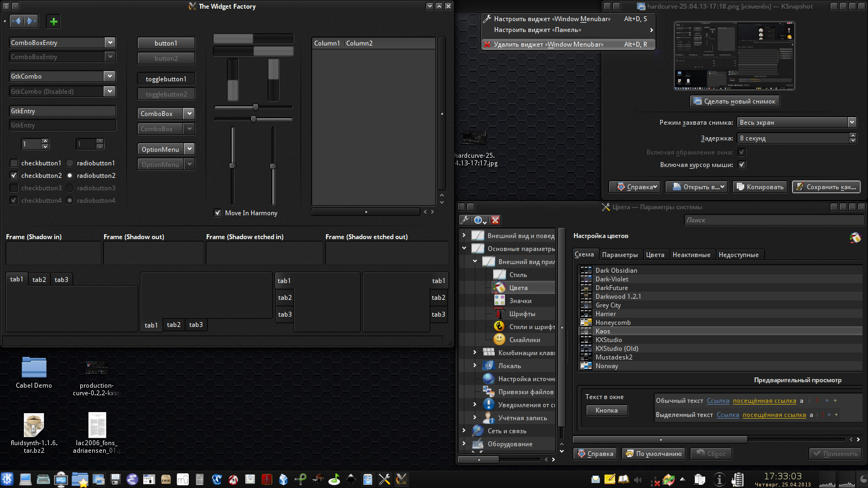Open the calculator from the taskbar
This screenshot has width=868, height=488.
tap(200, 479)
